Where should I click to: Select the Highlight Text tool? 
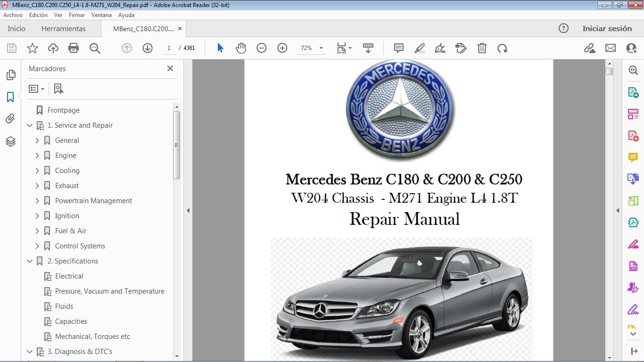(x=419, y=48)
